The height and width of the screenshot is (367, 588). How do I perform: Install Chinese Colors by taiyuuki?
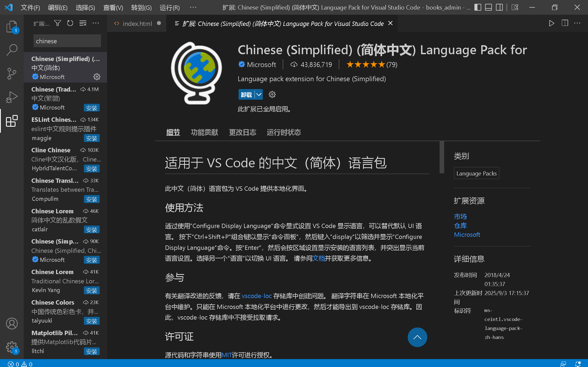coord(92,321)
